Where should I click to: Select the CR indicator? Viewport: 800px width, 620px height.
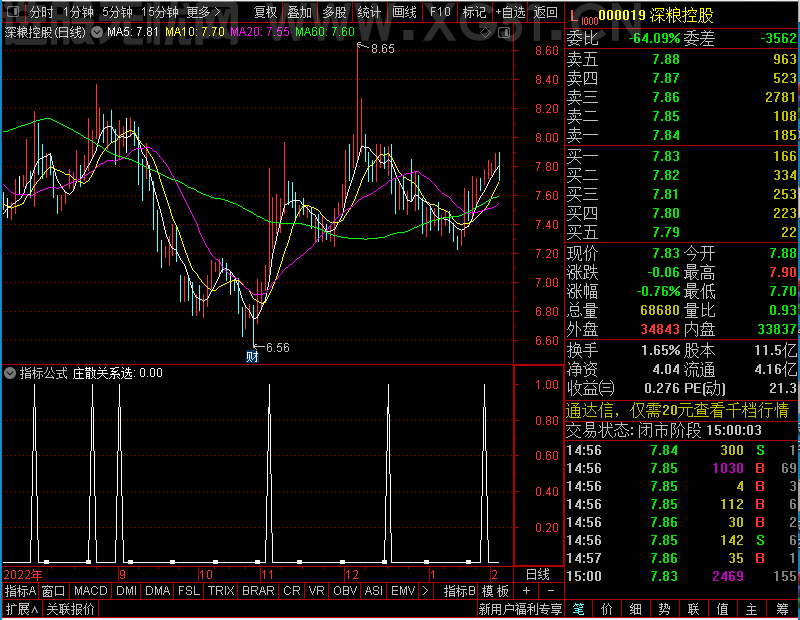pos(292,591)
